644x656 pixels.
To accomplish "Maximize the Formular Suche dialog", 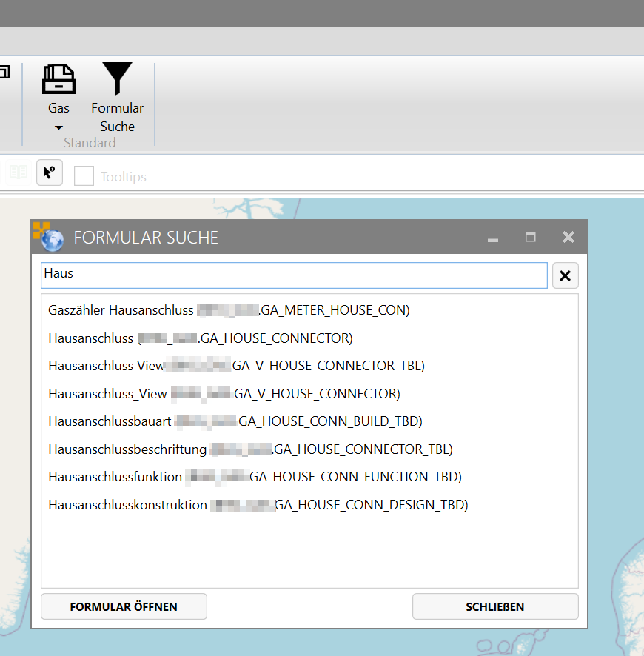I will click(x=530, y=237).
